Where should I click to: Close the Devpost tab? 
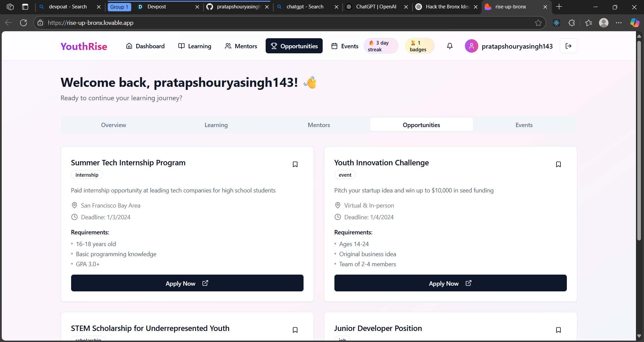197,7
